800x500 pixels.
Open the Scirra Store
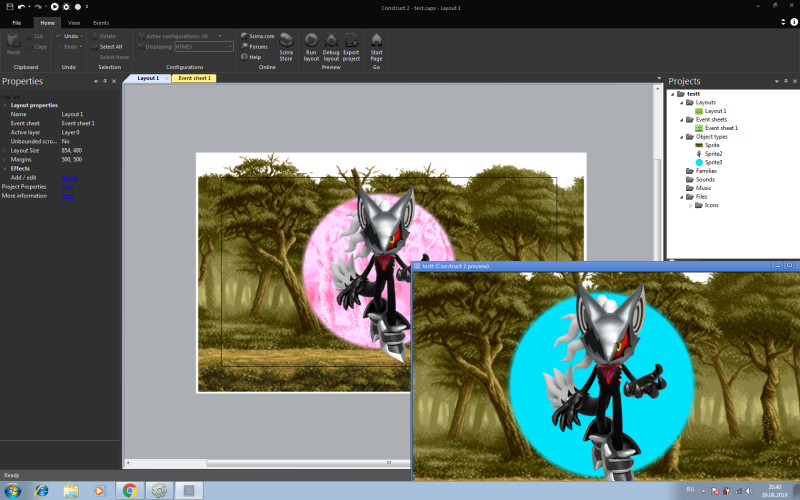click(x=286, y=47)
